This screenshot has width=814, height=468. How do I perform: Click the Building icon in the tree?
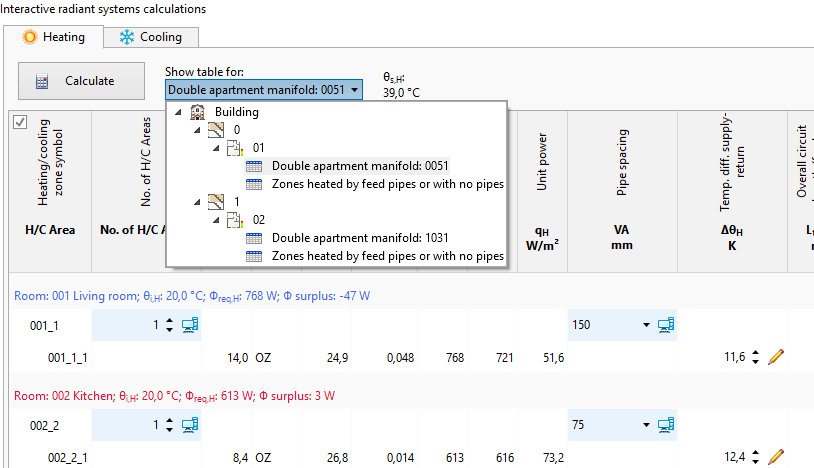pyautogui.click(x=198, y=112)
